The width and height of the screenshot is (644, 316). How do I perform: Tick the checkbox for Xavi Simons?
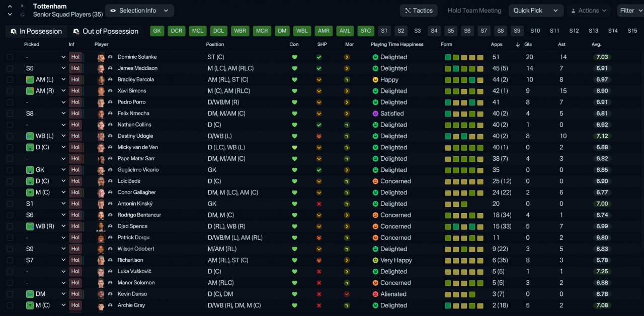tap(10, 91)
